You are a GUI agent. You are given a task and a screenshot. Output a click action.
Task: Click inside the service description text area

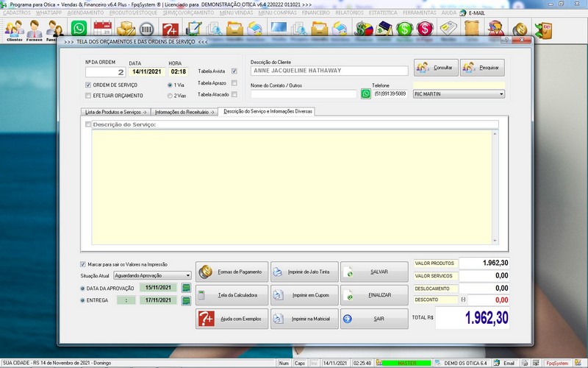[x=292, y=188]
